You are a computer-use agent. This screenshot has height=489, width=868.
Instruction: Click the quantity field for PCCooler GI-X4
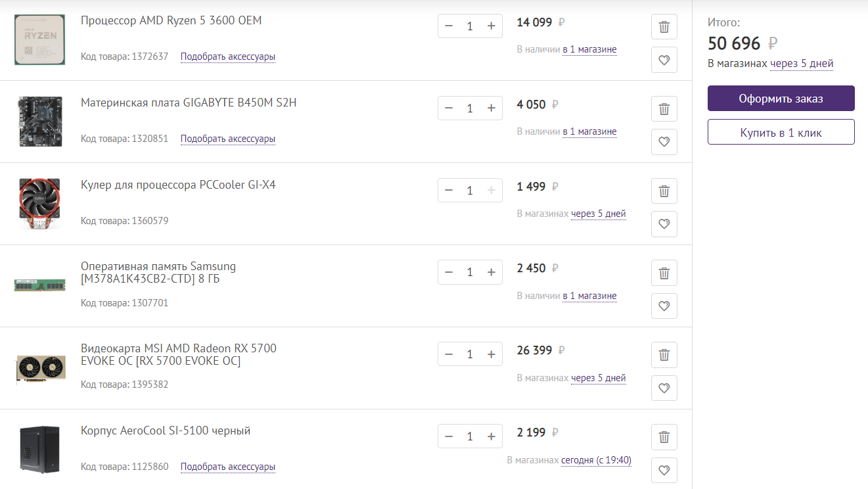point(470,191)
